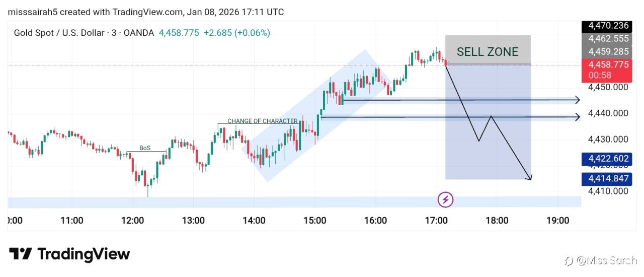Click the TradingView logo icon

[21, 254]
